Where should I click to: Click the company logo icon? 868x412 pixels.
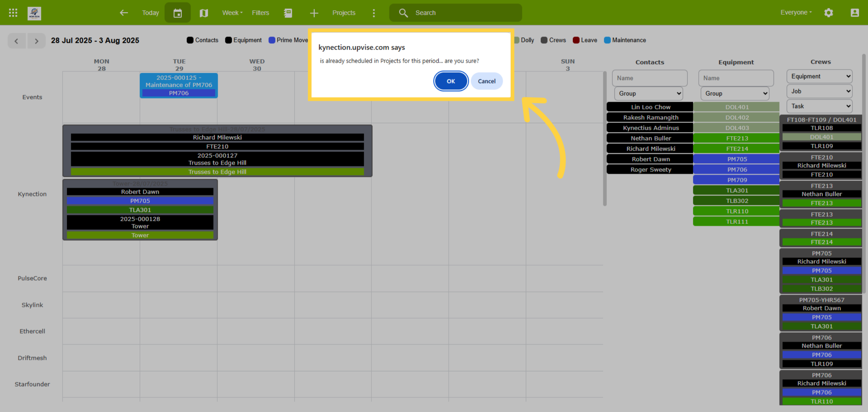coord(34,13)
